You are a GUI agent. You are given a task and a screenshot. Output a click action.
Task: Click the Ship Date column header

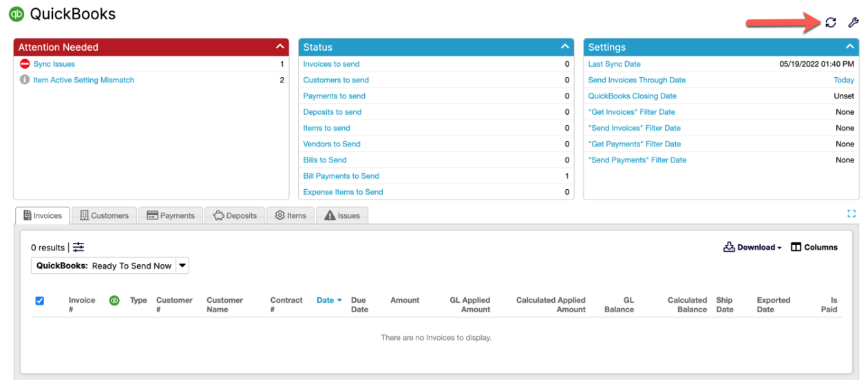(724, 305)
